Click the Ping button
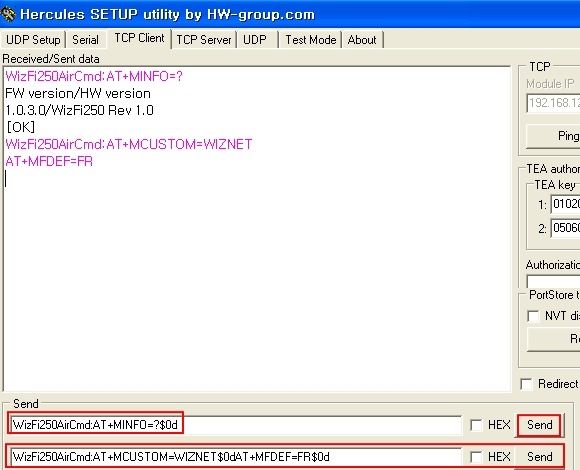 pyautogui.click(x=553, y=136)
